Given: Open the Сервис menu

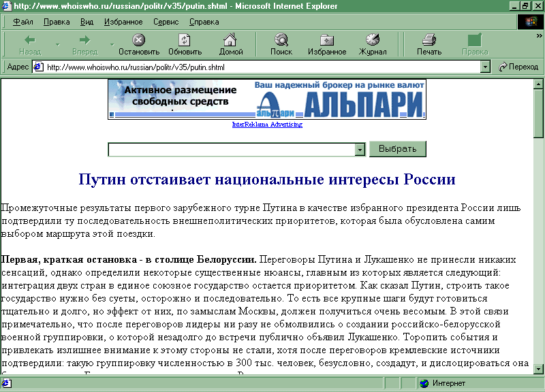Looking at the screenshot, I should coord(166,22).
